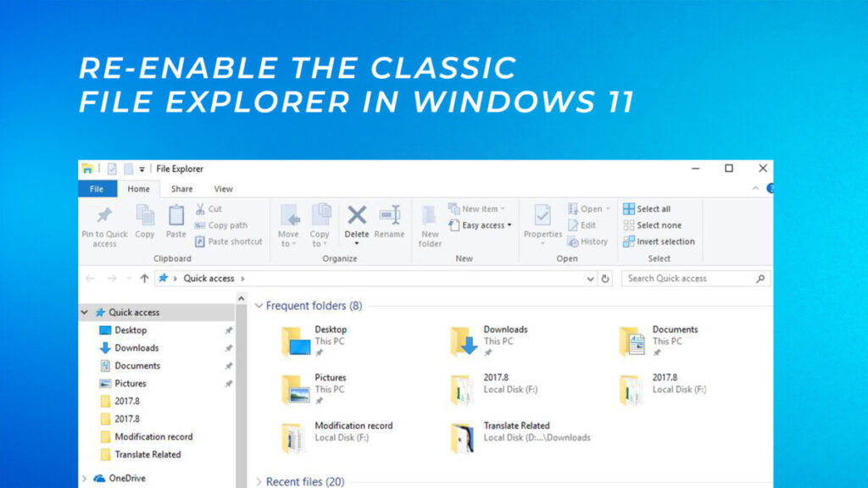Navigate up one folder level
The image size is (868, 488).
[144, 278]
